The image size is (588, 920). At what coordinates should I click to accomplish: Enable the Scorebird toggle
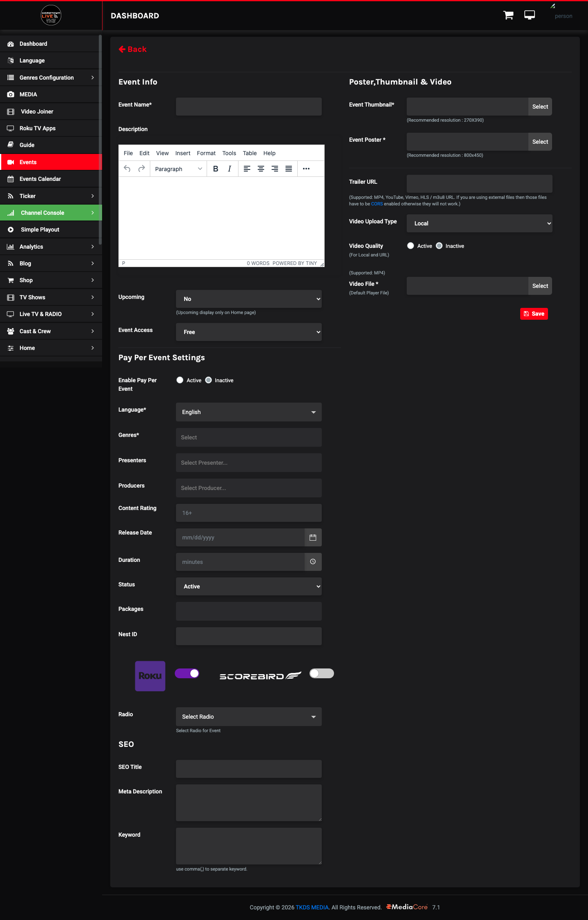[x=322, y=673]
